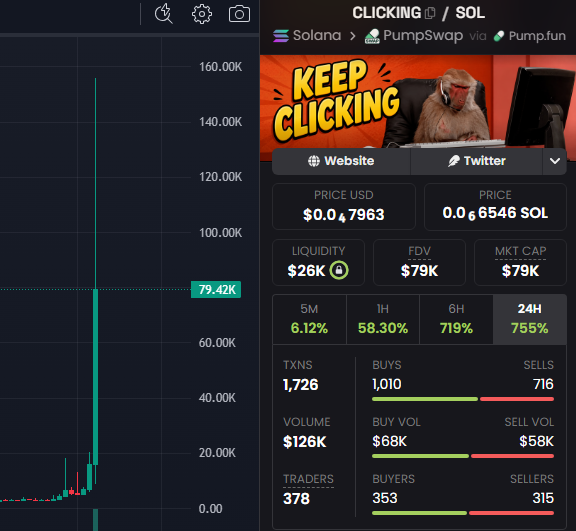Click the 160.00K price axis label
The height and width of the screenshot is (531, 576).
pyautogui.click(x=220, y=67)
